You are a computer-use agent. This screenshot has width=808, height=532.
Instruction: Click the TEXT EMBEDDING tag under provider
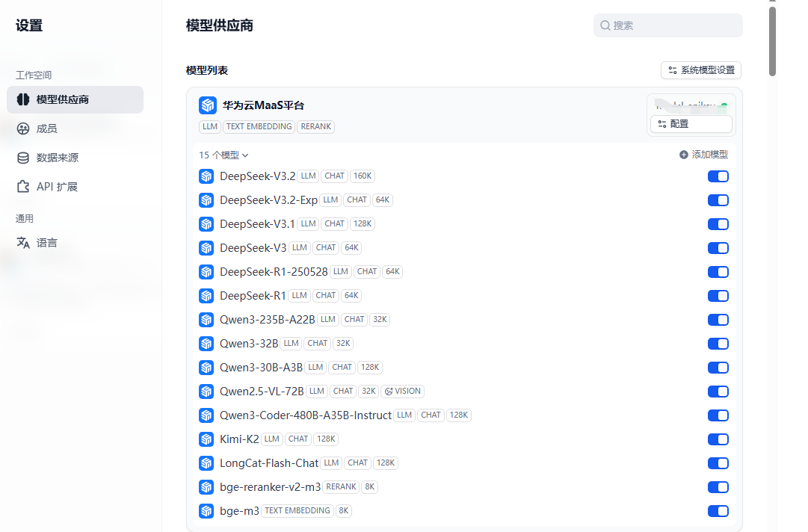(259, 127)
